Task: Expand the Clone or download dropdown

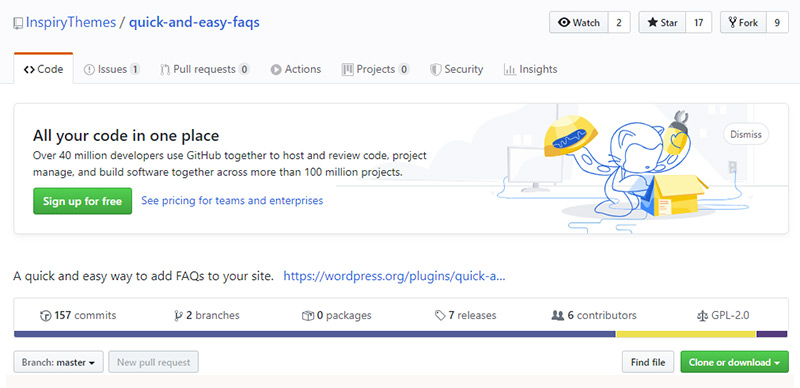Action: 735,362
